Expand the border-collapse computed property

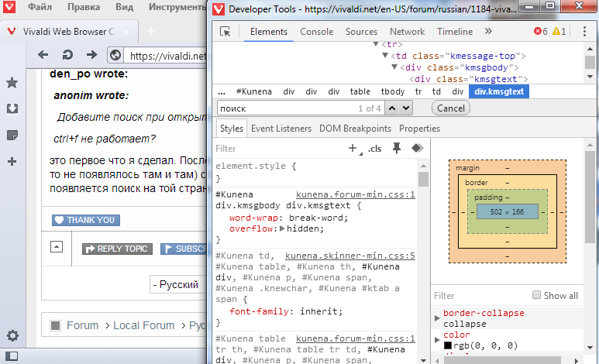(x=437, y=318)
